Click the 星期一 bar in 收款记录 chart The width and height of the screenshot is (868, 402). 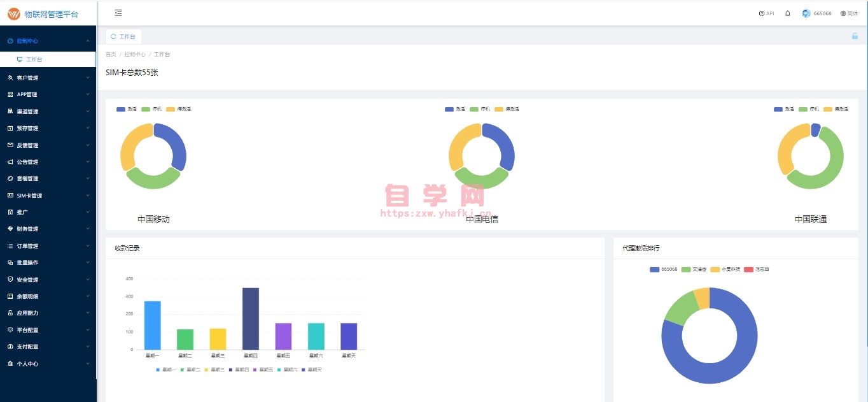(x=153, y=325)
